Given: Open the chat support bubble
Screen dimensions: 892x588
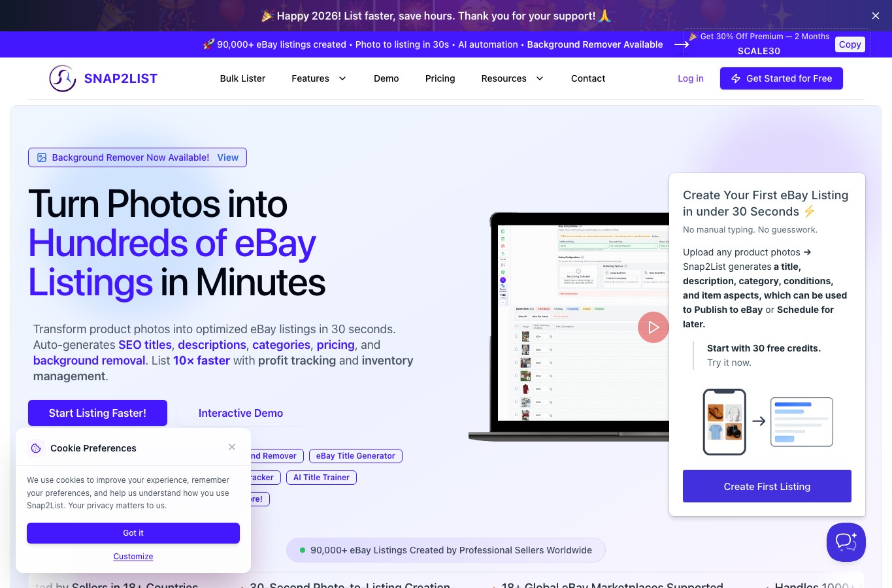Looking at the screenshot, I should click(846, 542).
